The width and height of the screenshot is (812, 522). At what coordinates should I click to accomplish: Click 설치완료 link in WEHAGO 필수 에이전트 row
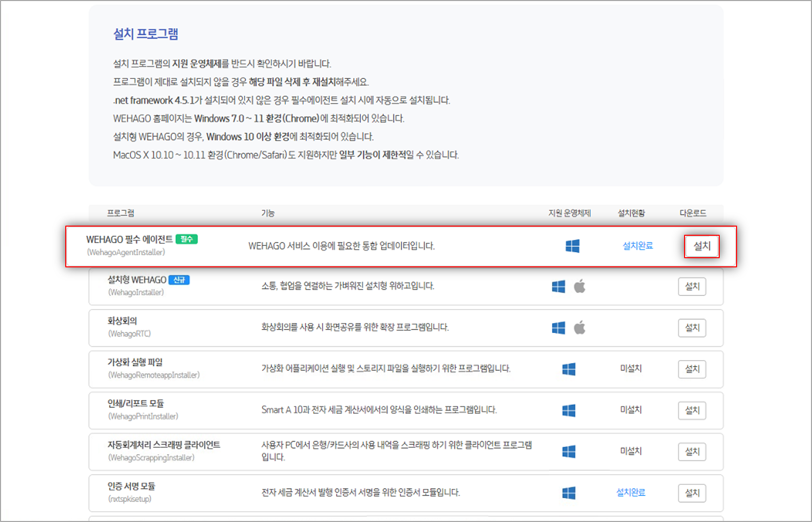[x=638, y=246]
